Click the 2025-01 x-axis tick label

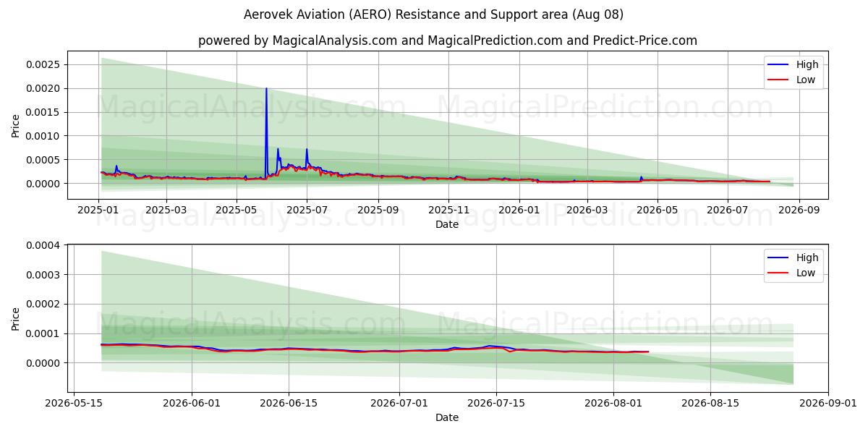[x=98, y=210]
